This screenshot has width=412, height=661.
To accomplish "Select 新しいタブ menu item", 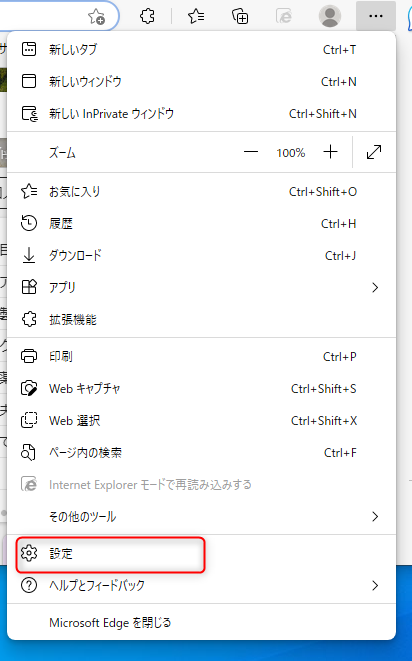I will 202,49.
